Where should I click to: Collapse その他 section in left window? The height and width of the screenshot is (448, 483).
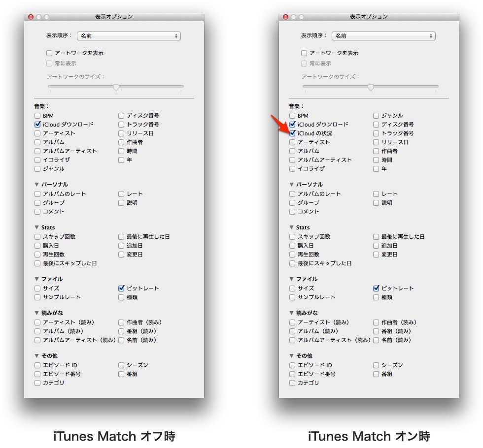pyautogui.click(x=36, y=355)
